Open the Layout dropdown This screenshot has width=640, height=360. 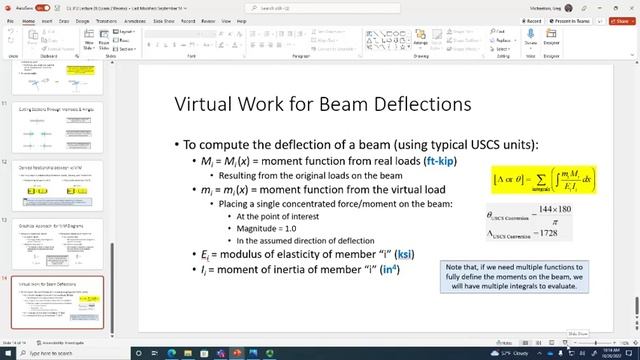point(124,31)
